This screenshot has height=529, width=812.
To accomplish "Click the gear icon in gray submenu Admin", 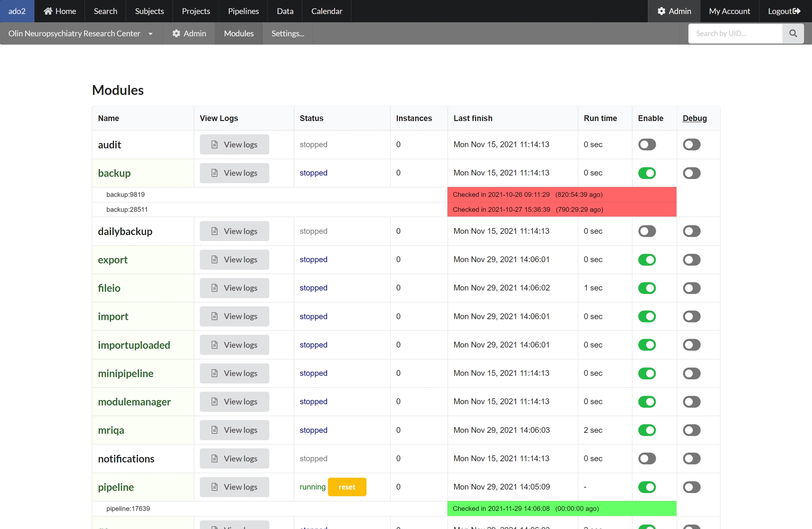I will [176, 33].
